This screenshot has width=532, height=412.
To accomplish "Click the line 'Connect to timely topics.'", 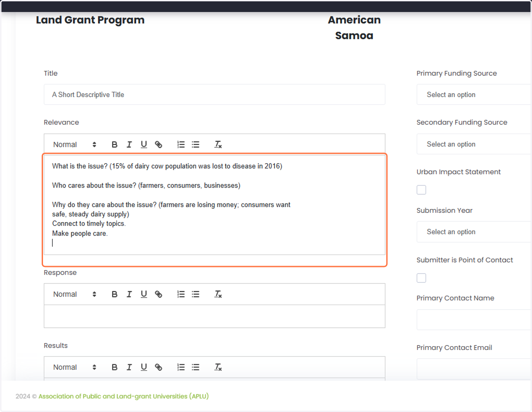I will (89, 224).
